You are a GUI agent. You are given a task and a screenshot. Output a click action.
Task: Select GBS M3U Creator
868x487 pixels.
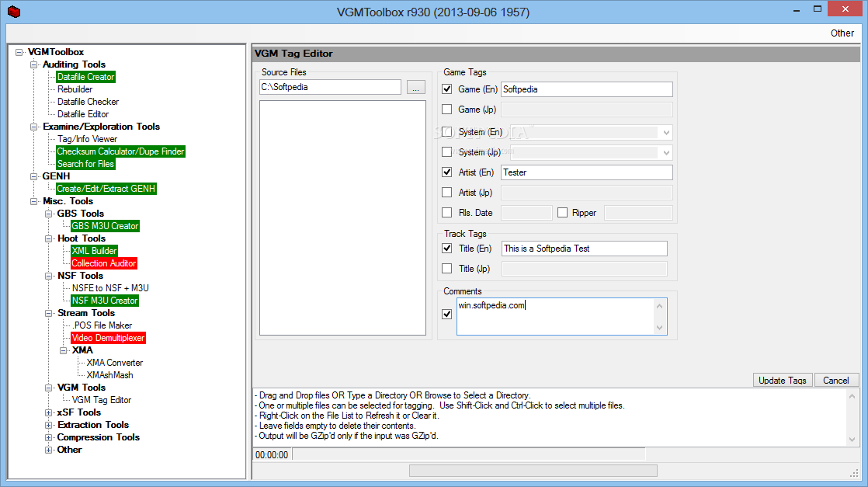point(105,226)
